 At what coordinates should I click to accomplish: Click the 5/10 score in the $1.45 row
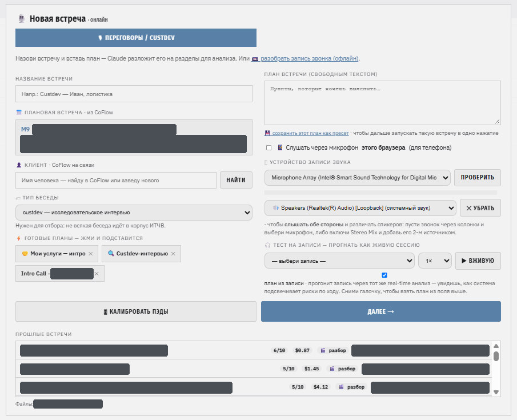(288, 369)
